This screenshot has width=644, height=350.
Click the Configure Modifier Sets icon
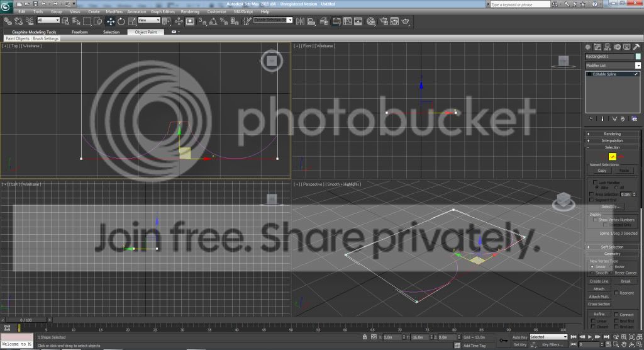coord(635,119)
